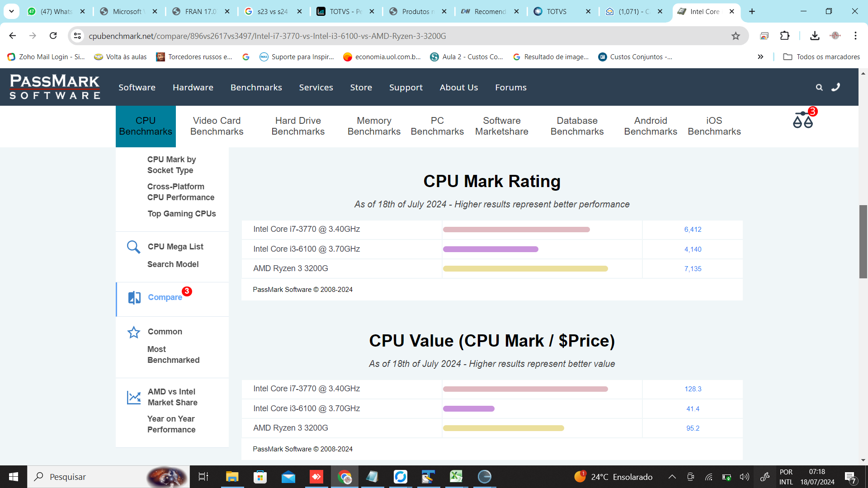Select Hard Drive Benchmarks tab

[x=298, y=126]
